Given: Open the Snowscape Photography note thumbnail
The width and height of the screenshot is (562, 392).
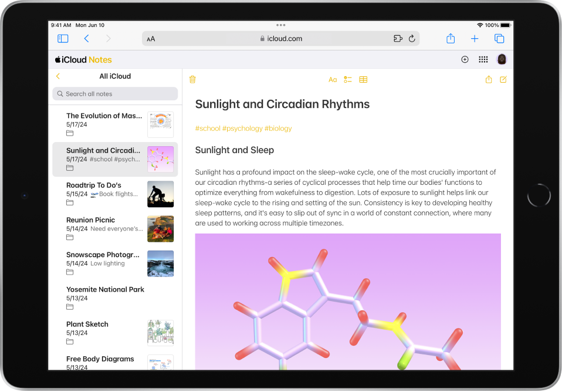Looking at the screenshot, I should [160, 263].
